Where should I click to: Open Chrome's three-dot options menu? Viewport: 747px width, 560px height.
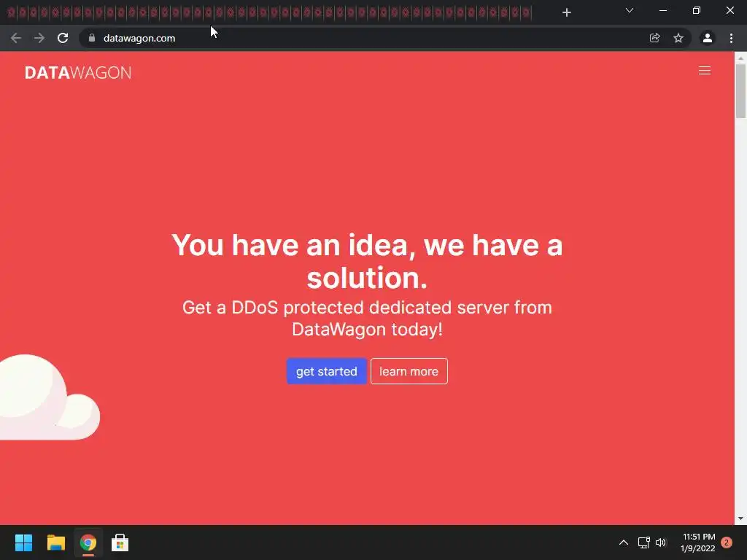[x=731, y=38]
